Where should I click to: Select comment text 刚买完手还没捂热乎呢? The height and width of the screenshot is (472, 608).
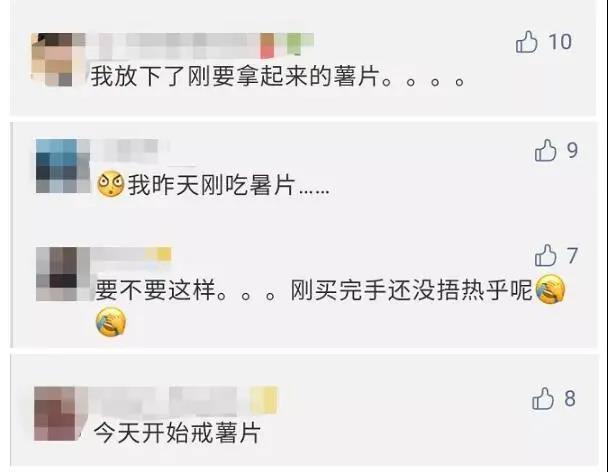point(412,290)
